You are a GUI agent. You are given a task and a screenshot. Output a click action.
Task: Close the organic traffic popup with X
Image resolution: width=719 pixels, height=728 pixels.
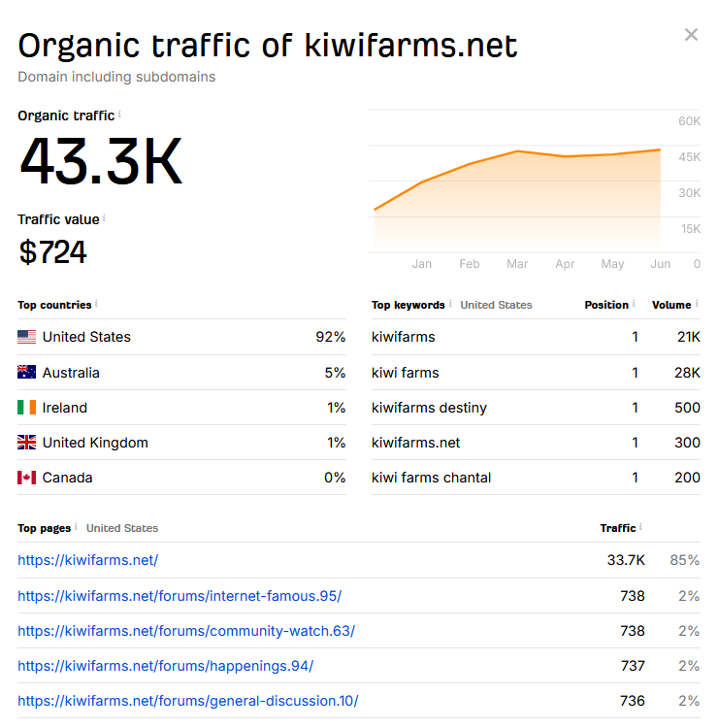691,34
